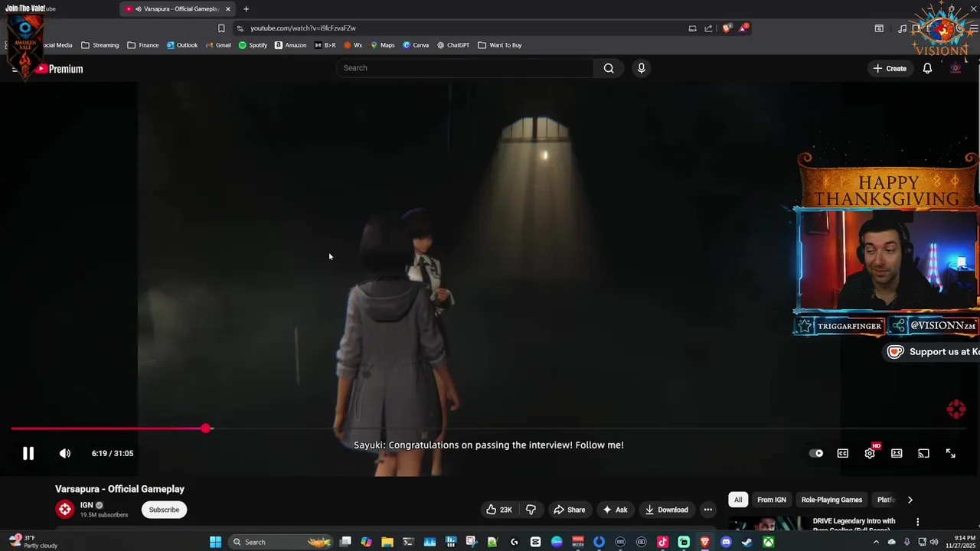Open Discord from the taskbar
The height and width of the screenshot is (551, 980).
726,542
